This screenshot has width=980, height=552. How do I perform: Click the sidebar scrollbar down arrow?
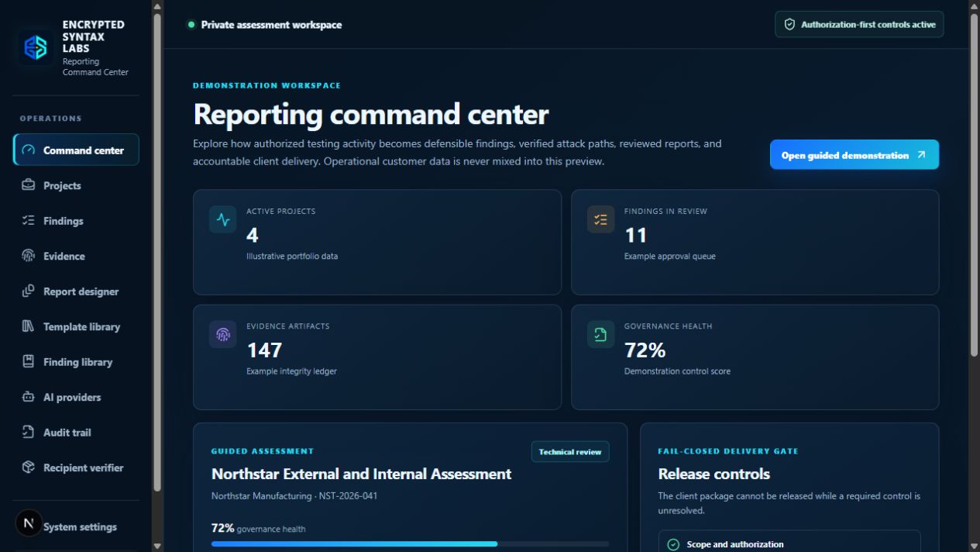158,546
